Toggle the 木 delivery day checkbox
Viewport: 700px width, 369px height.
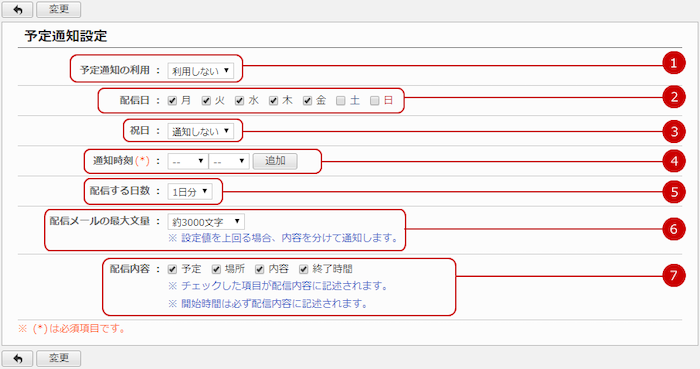click(x=274, y=101)
